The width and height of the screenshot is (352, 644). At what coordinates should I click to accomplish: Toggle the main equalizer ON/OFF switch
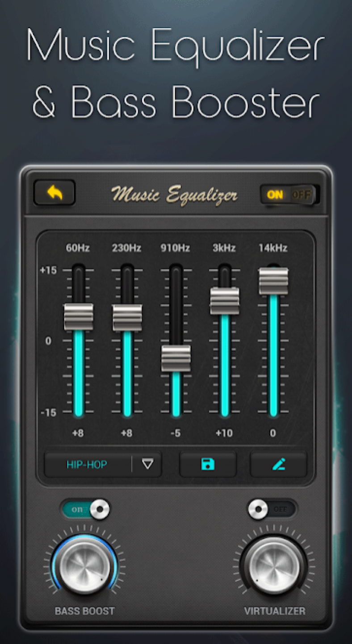point(289,194)
